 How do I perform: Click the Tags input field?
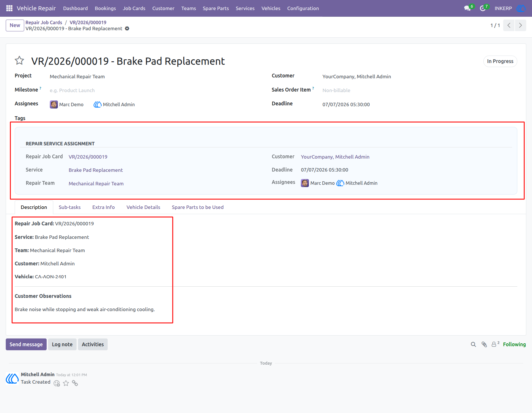coord(155,118)
